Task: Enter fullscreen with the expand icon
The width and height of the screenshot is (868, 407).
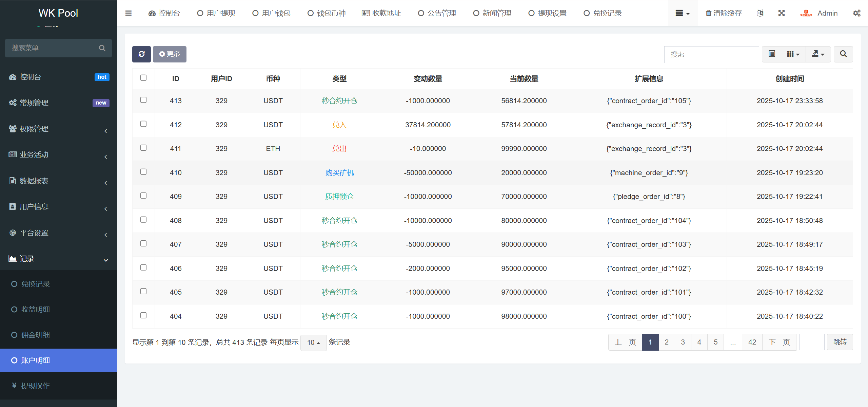Action: coord(782,13)
